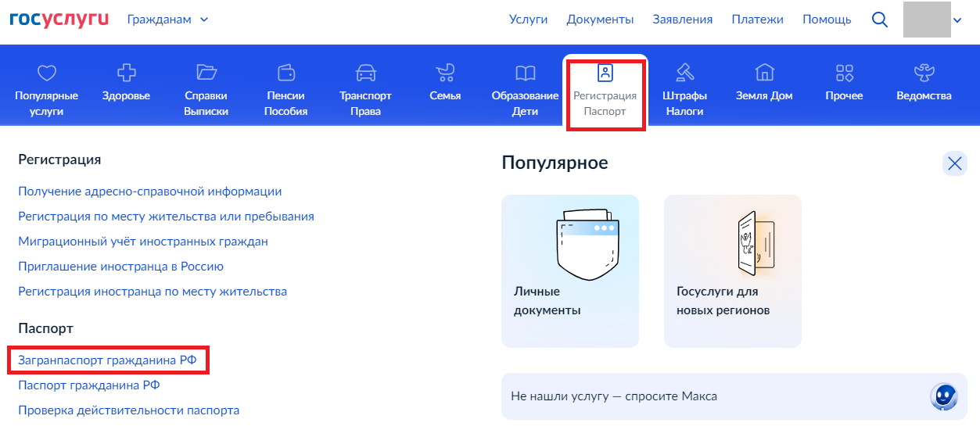Open Госуслуги для новых регионов card
This screenshot has height=430, width=980.
pos(733,271)
